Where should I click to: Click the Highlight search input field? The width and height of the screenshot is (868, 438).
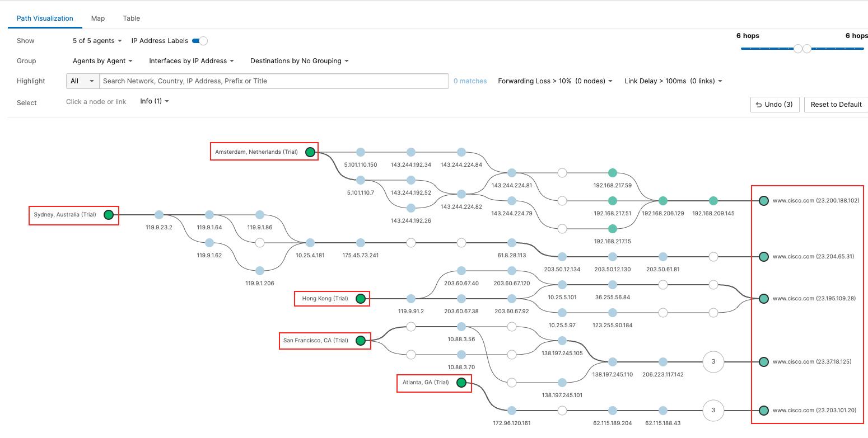[x=274, y=81]
